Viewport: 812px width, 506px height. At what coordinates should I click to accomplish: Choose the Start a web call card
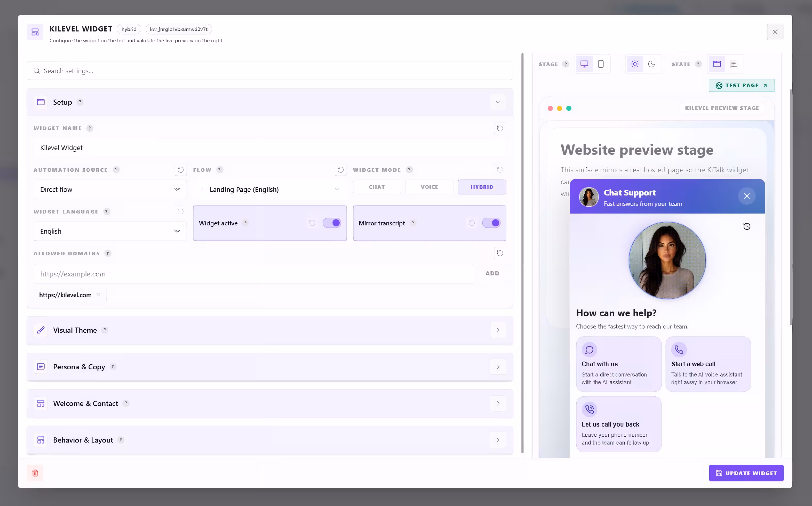(708, 364)
